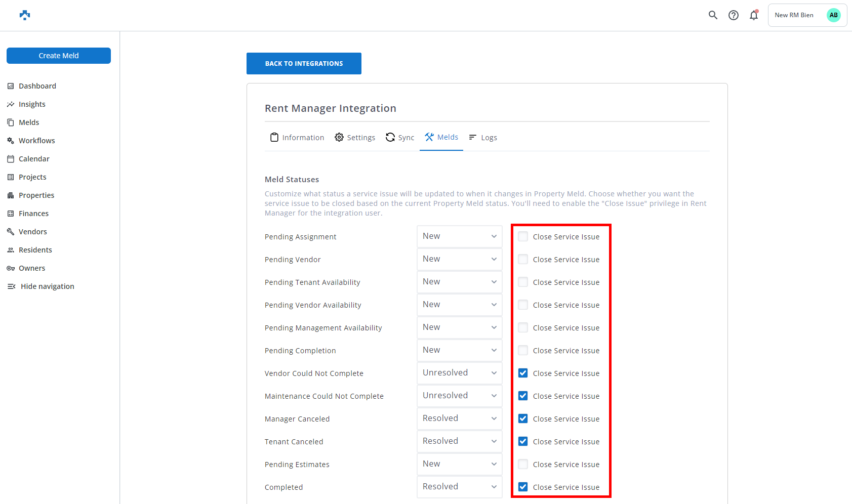Uncheck Close Service Issue for Completed
Screen dimensions: 852x504
tap(523, 487)
